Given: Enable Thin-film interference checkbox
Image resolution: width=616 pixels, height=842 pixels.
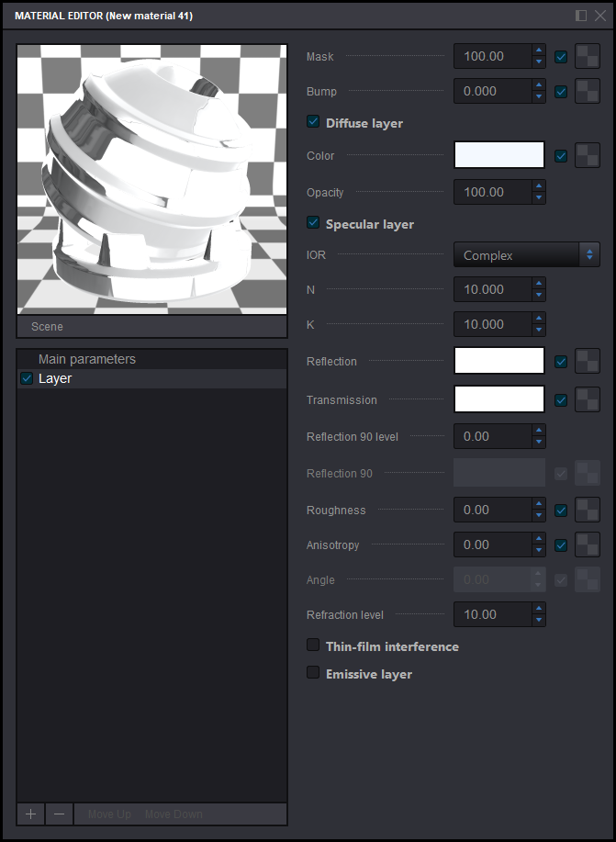Looking at the screenshot, I should point(313,646).
